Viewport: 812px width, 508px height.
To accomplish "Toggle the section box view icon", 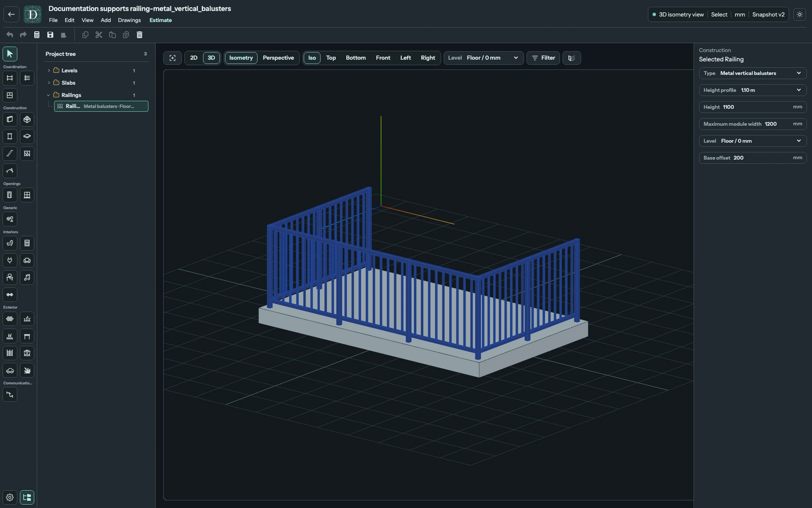I will point(572,58).
